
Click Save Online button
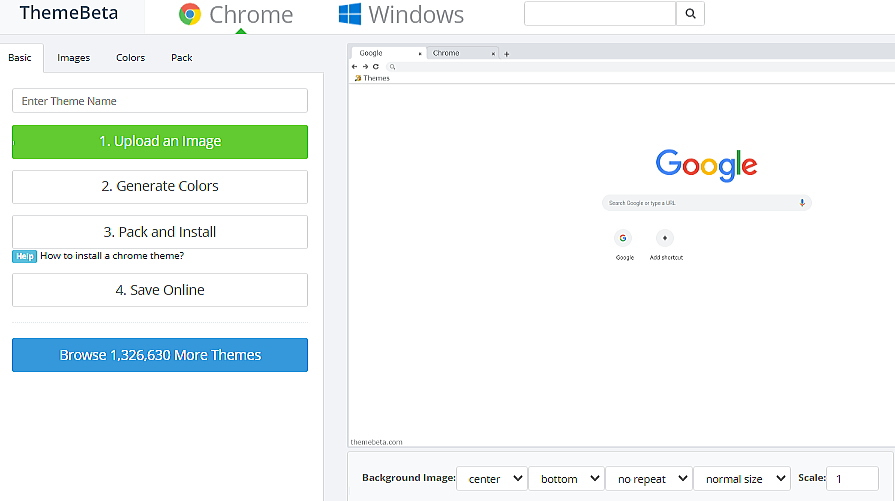pos(160,290)
